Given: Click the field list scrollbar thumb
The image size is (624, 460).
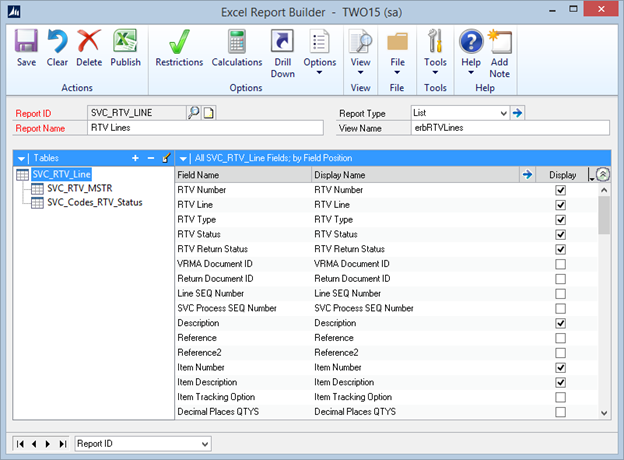Looking at the screenshot, I should click(x=604, y=215).
